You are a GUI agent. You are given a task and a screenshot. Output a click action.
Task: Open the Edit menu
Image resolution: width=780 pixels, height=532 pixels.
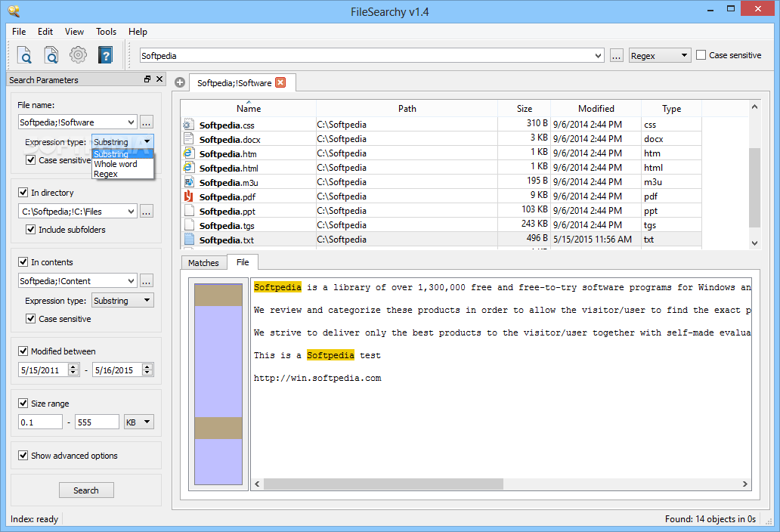(45, 31)
